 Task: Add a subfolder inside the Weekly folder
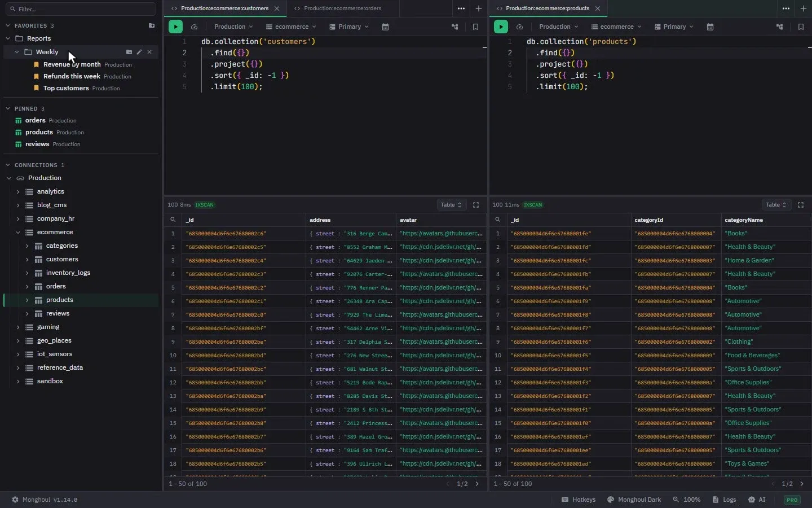click(x=129, y=52)
